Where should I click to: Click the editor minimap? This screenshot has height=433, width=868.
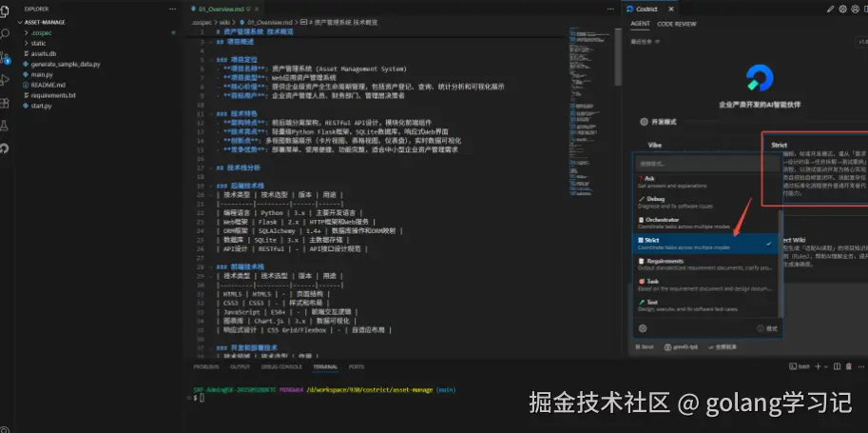[x=590, y=111]
